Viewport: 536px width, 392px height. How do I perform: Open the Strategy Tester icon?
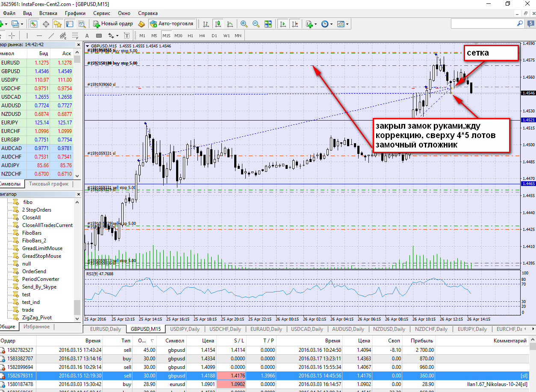click(82, 24)
